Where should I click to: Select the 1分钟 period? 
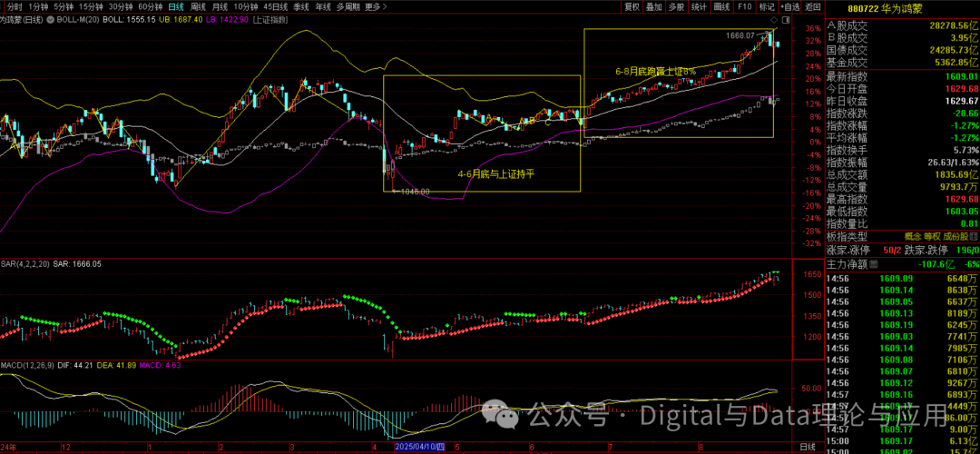pyautogui.click(x=39, y=7)
